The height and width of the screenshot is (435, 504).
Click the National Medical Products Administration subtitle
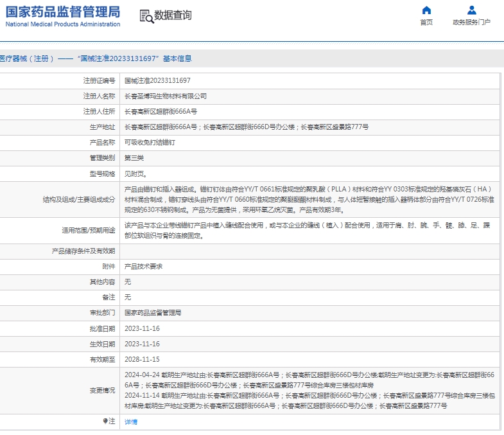click(x=63, y=24)
